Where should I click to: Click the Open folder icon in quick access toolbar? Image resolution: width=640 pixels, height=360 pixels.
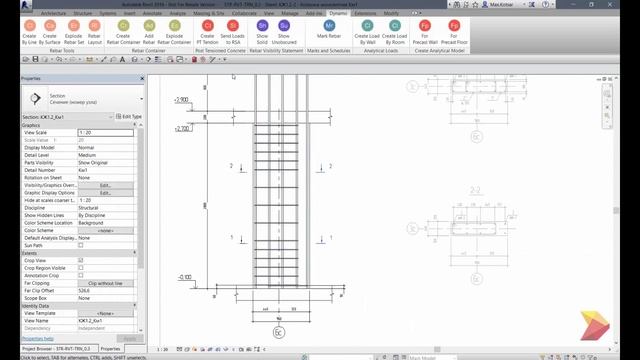26,60
